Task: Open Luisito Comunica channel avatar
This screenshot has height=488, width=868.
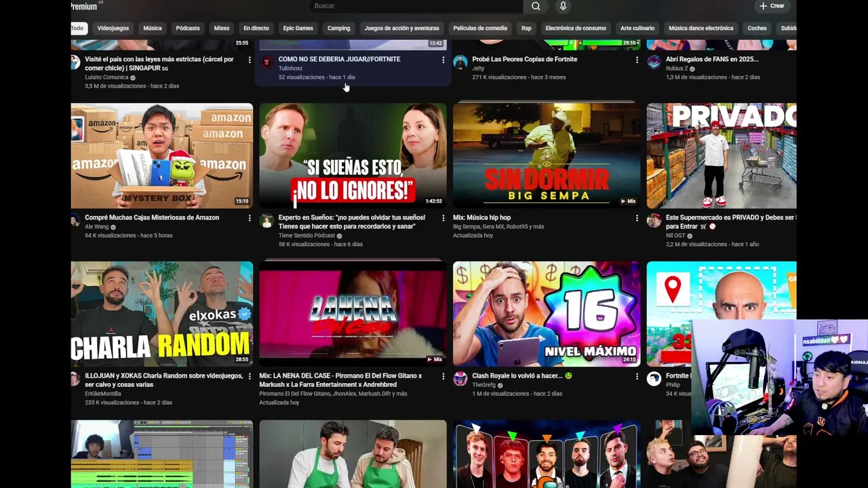Action: (x=75, y=62)
